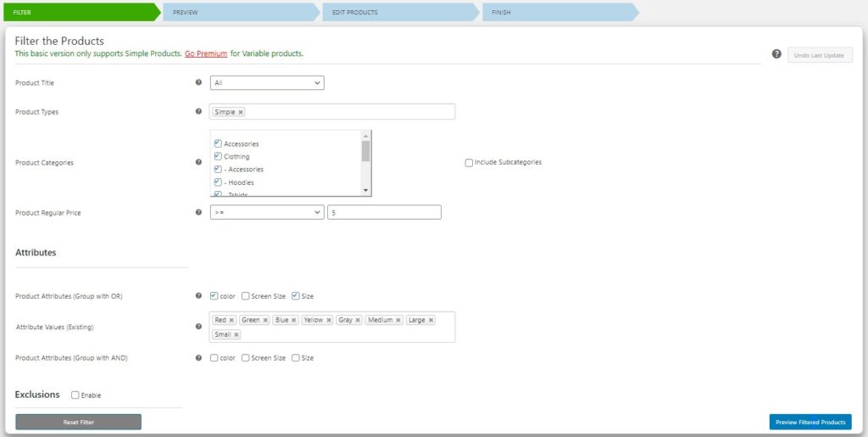Uncheck the Clothing category
The width and height of the screenshot is (868, 437).
218,156
